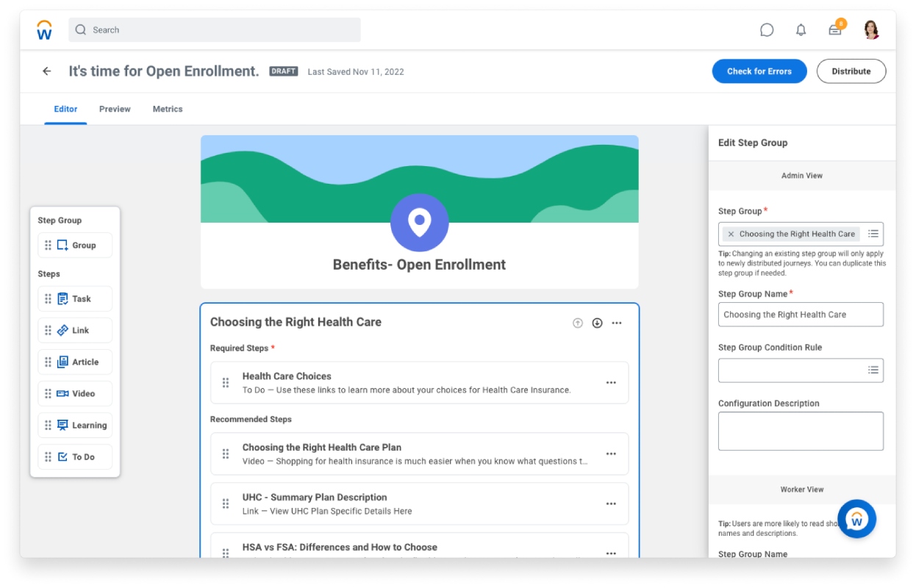Open Choosing the Right Health Care Plan options
The height and width of the screenshot is (588, 916).
(611, 454)
